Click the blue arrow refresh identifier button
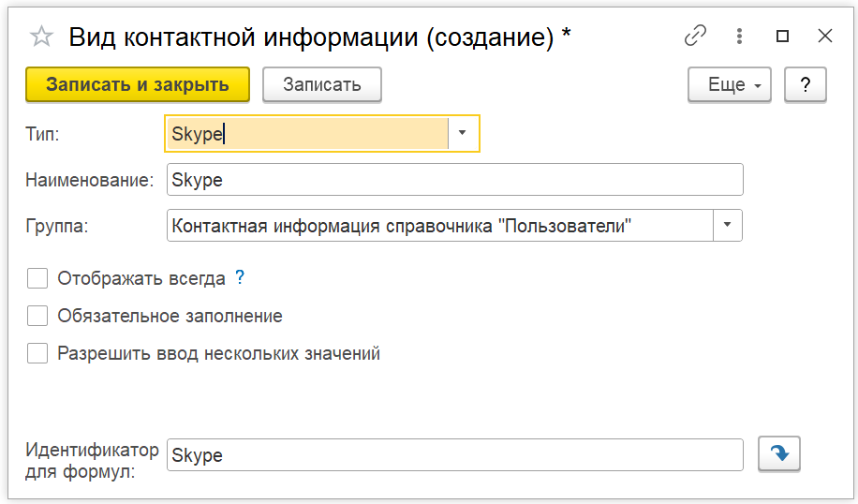The height and width of the screenshot is (504, 858). tap(779, 453)
